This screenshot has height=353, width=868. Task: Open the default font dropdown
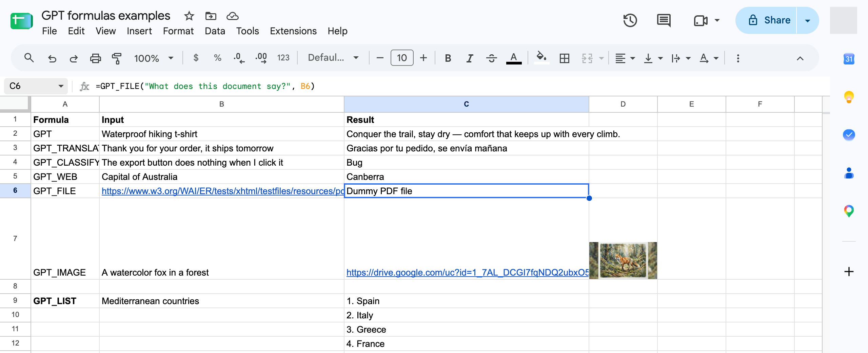(x=333, y=58)
